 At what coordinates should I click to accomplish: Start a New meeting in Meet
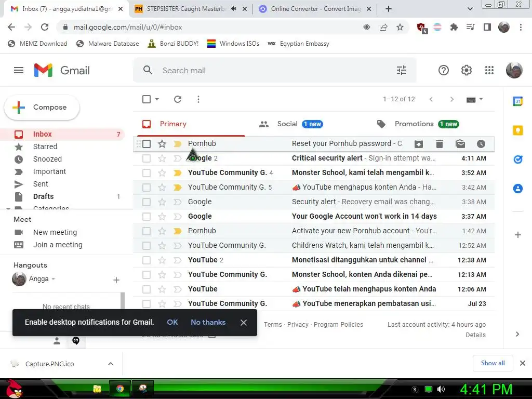(x=55, y=232)
